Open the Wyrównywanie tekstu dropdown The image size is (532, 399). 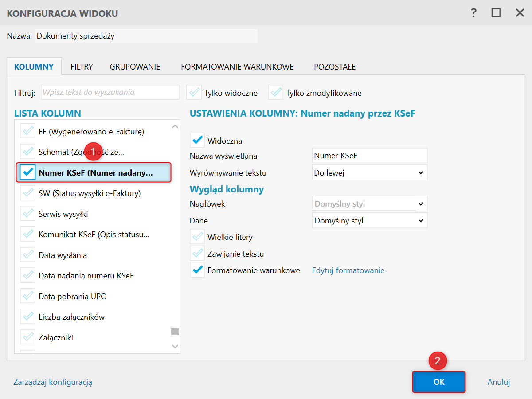[370, 173]
